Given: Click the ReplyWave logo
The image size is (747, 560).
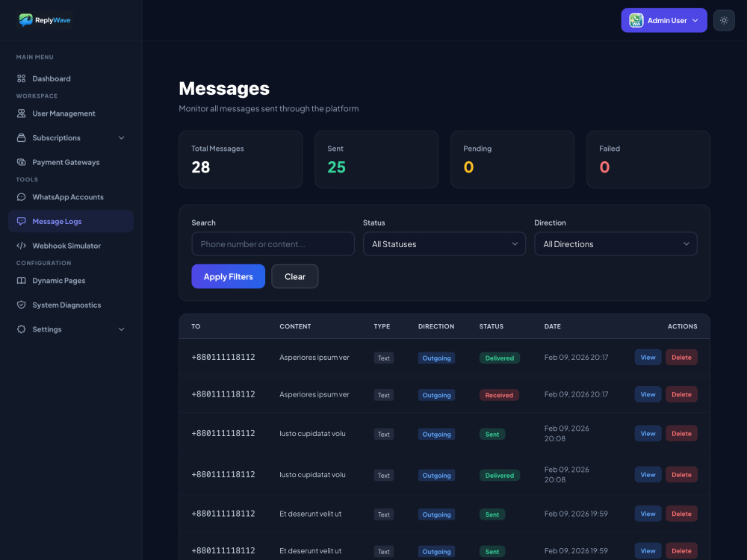Looking at the screenshot, I should tap(45, 20).
